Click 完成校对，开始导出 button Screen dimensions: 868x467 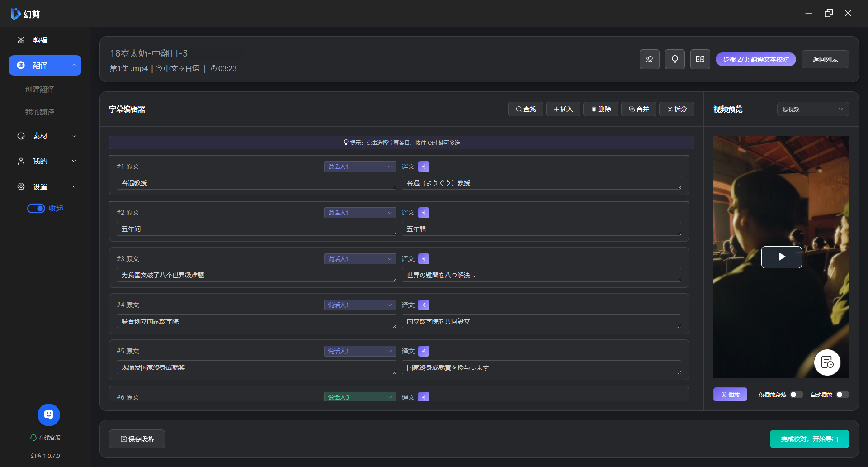(809, 439)
